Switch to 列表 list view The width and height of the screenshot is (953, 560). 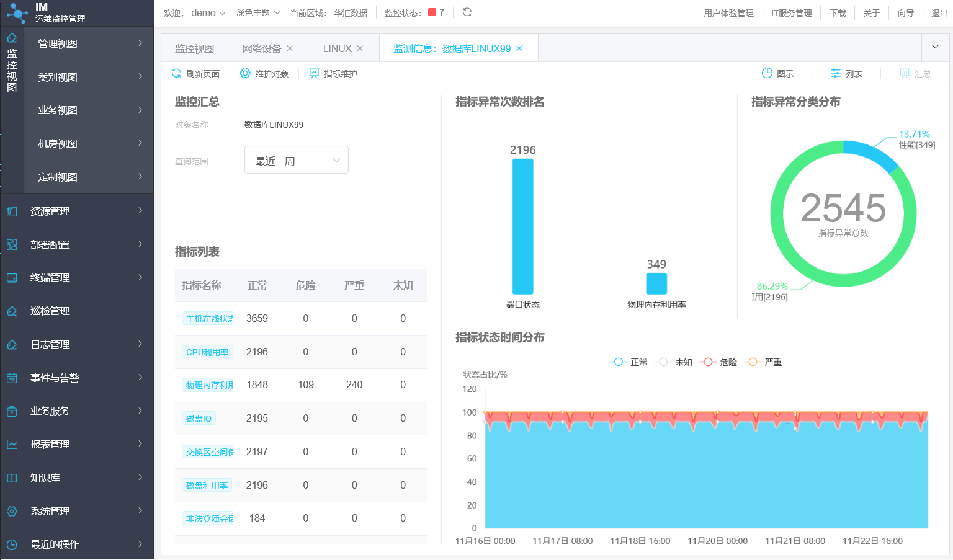844,73
